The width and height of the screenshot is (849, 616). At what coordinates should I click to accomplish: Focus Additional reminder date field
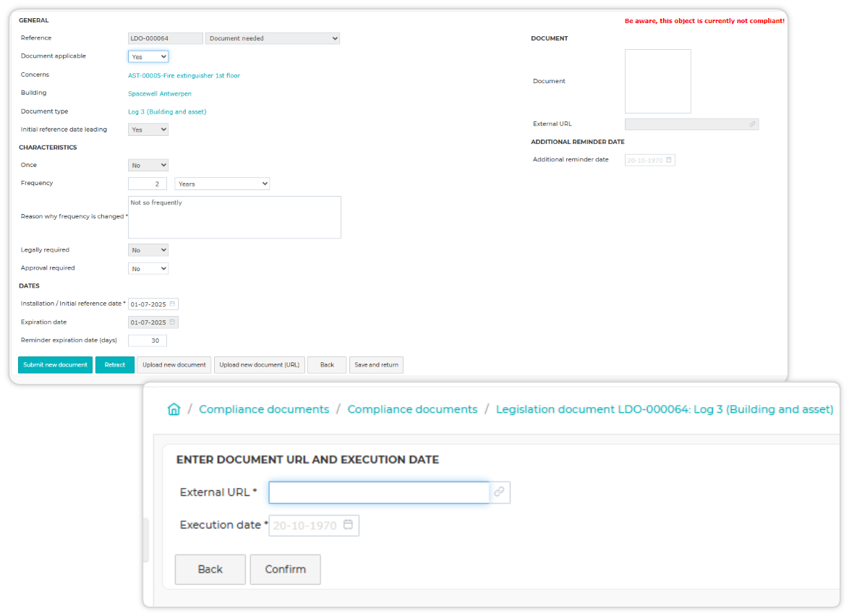click(x=649, y=161)
